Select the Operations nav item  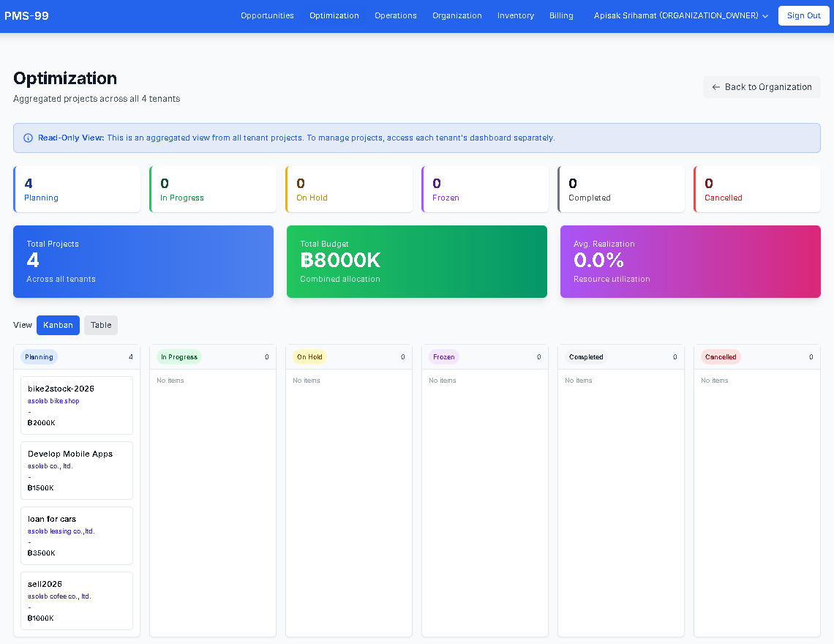tap(395, 15)
